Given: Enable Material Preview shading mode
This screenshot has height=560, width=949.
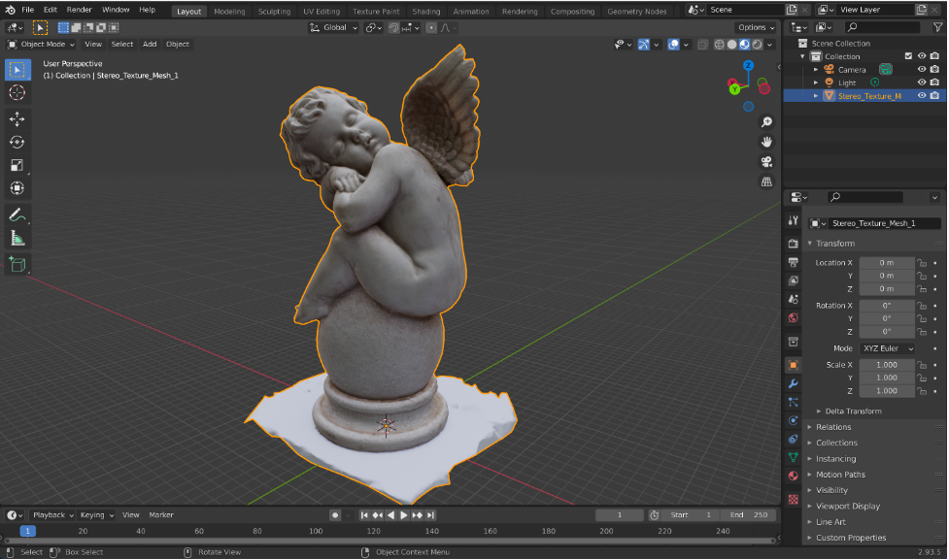Looking at the screenshot, I should 743,44.
